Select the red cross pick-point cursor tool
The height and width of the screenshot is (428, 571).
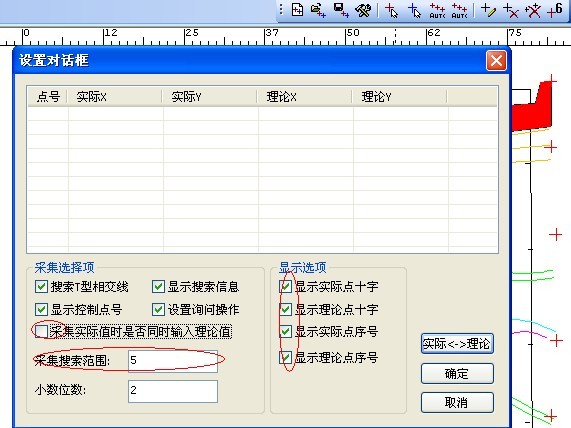[x=391, y=10]
